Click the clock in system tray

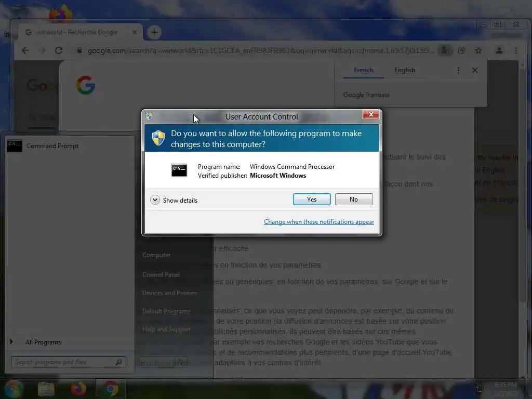[506, 389]
